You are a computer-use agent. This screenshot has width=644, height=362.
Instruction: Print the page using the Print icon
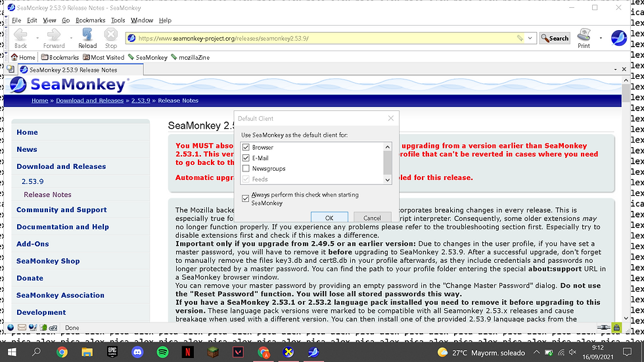pyautogui.click(x=584, y=39)
